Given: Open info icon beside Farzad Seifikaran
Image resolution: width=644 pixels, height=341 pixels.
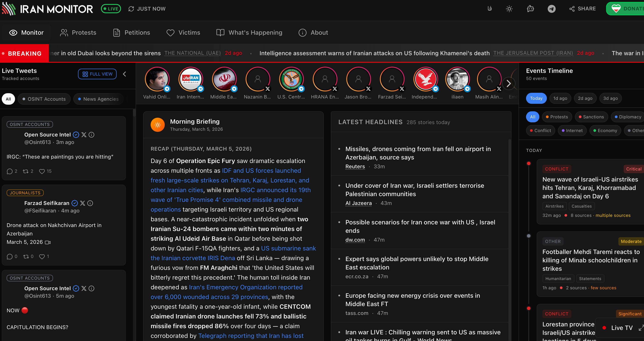Looking at the screenshot, I should (90, 203).
